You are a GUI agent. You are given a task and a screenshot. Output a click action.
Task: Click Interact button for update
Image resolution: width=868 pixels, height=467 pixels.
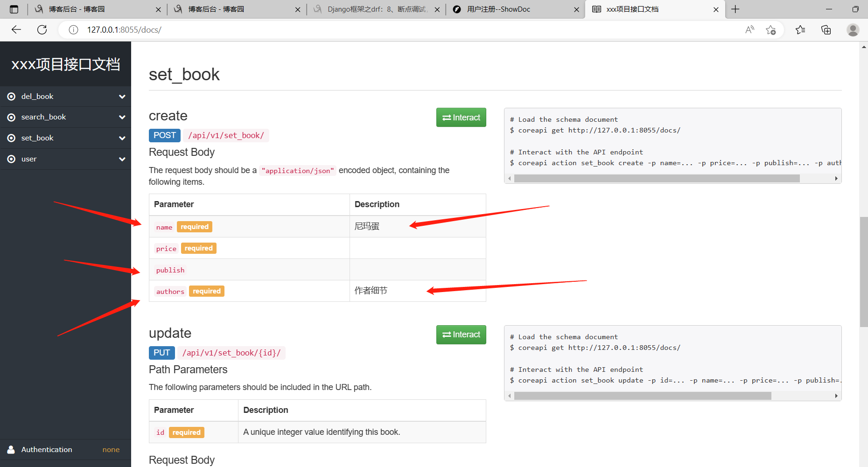point(461,335)
